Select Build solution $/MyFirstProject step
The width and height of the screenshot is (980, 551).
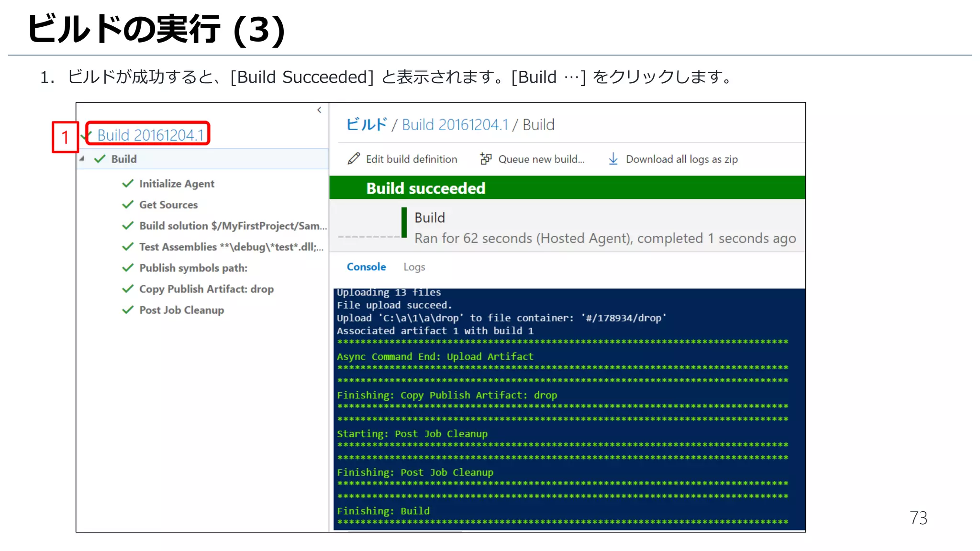click(233, 226)
